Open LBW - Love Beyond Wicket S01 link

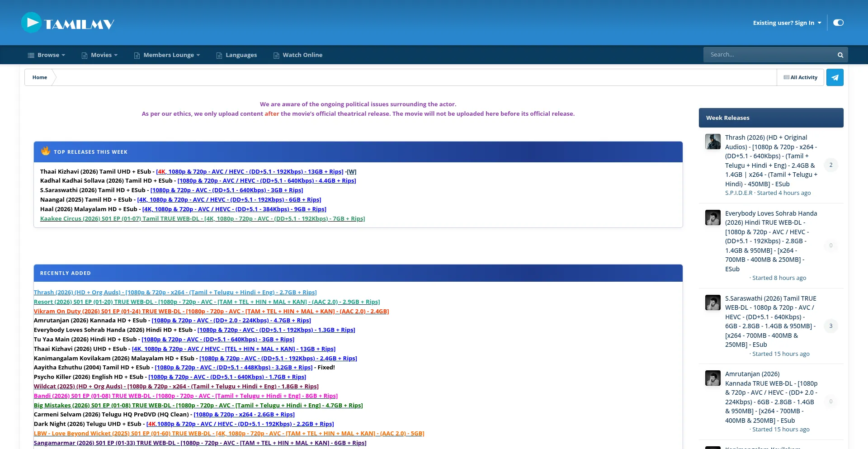click(x=229, y=434)
